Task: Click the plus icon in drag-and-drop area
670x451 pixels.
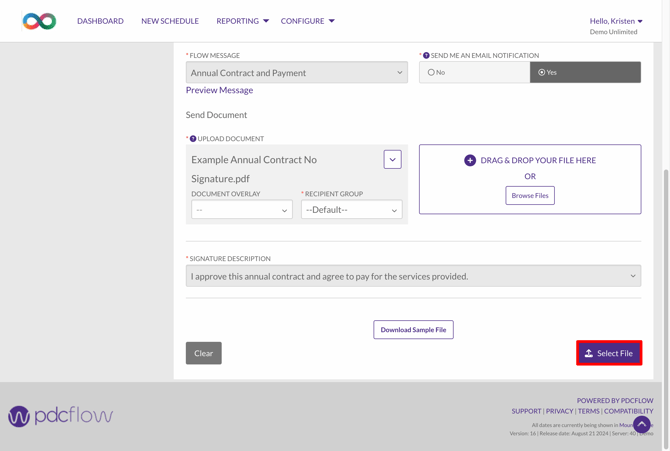Action: pos(470,160)
